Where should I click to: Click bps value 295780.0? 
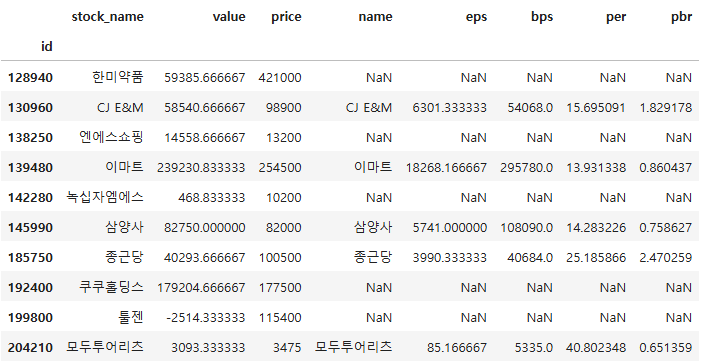click(527, 168)
